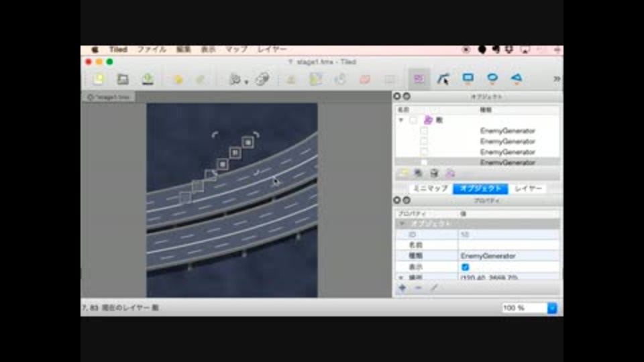Select the Insert Ellipse tool
644x362 pixels.
click(x=492, y=78)
